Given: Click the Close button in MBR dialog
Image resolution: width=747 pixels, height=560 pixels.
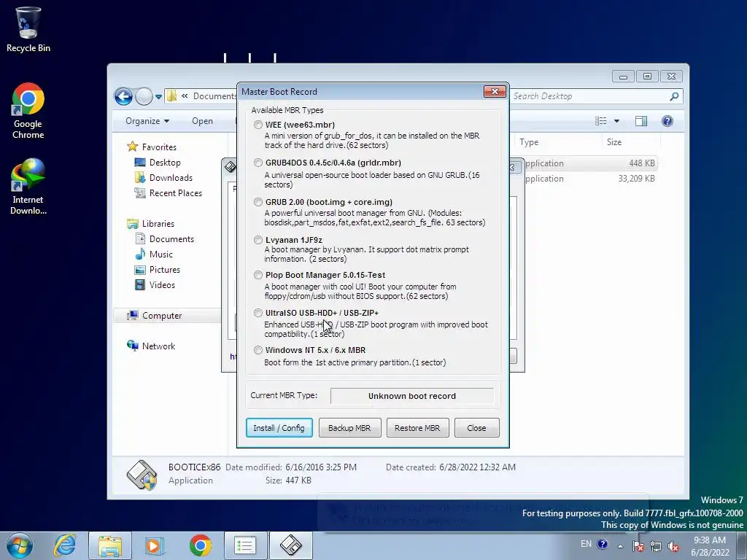Looking at the screenshot, I should coord(476,427).
